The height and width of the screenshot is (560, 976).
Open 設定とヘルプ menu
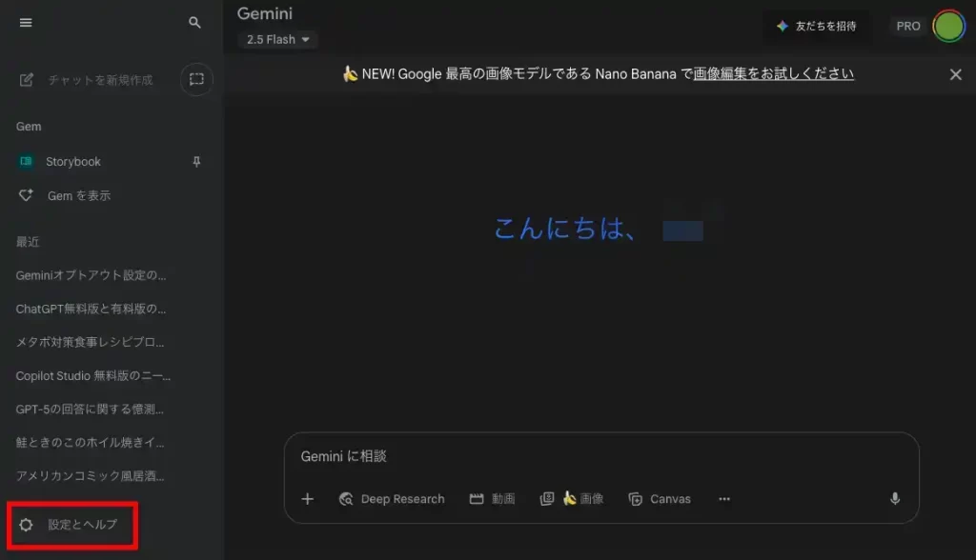pyautogui.click(x=72, y=525)
